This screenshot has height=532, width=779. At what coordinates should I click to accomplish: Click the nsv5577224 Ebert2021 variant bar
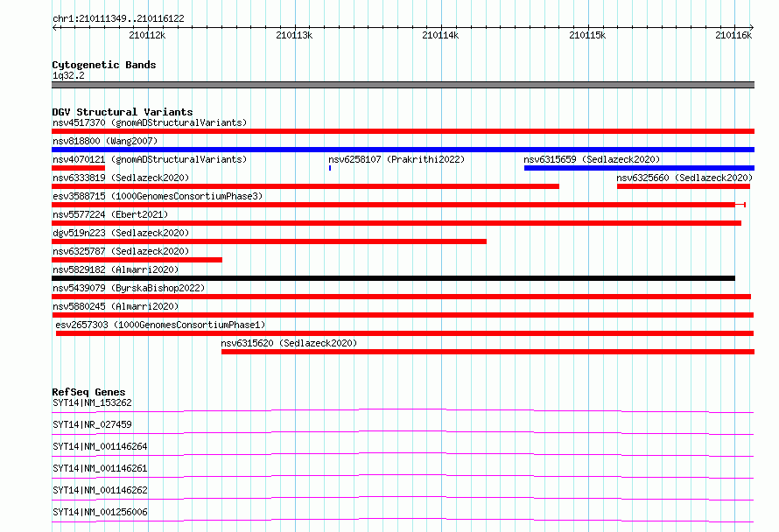pyautogui.click(x=397, y=223)
